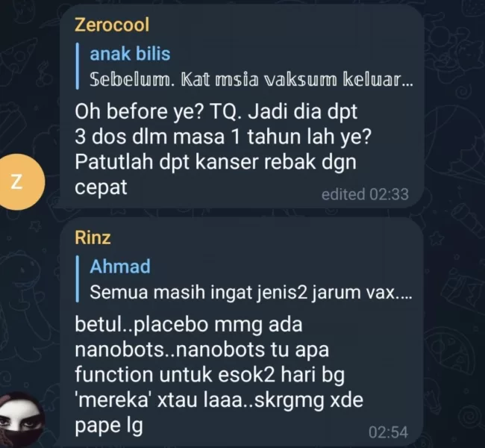Tap the 02:54 timestamp on Rinz's message
The image size is (485, 448).
(x=388, y=432)
